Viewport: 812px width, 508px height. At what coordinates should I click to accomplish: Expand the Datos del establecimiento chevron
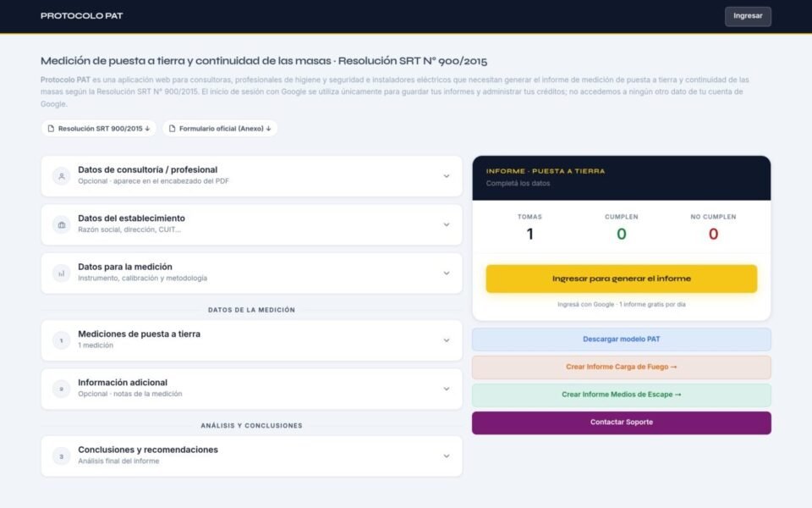coord(447,224)
